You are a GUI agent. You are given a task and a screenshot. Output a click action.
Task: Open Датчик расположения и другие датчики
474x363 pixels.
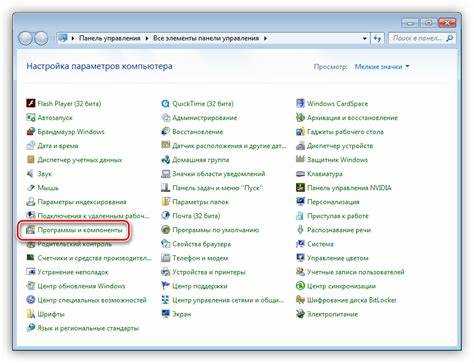pyautogui.click(x=229, y=146)
